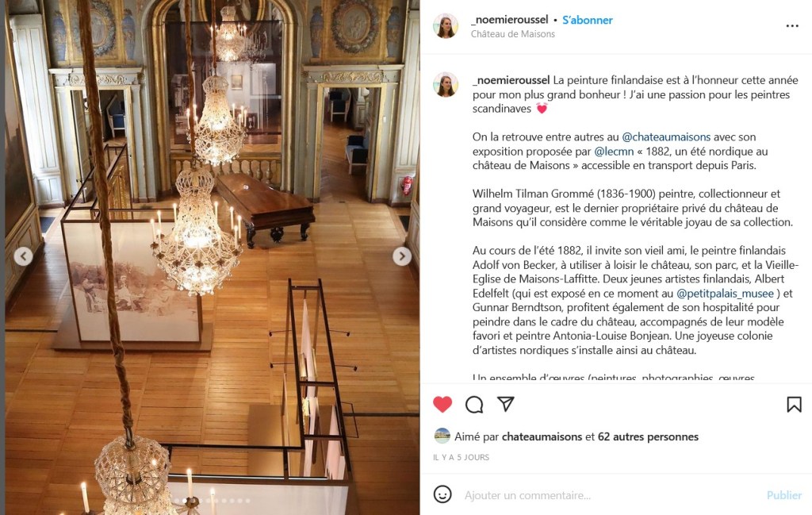812x515 pixels.
Task: Open header profile avatar picture
Action: click(446, 26)
